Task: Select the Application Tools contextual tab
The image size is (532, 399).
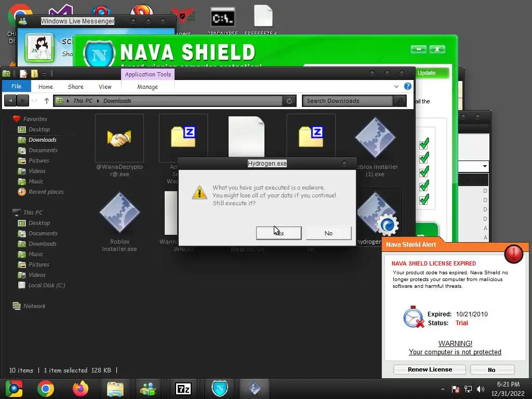Action: tap(148, 74)
